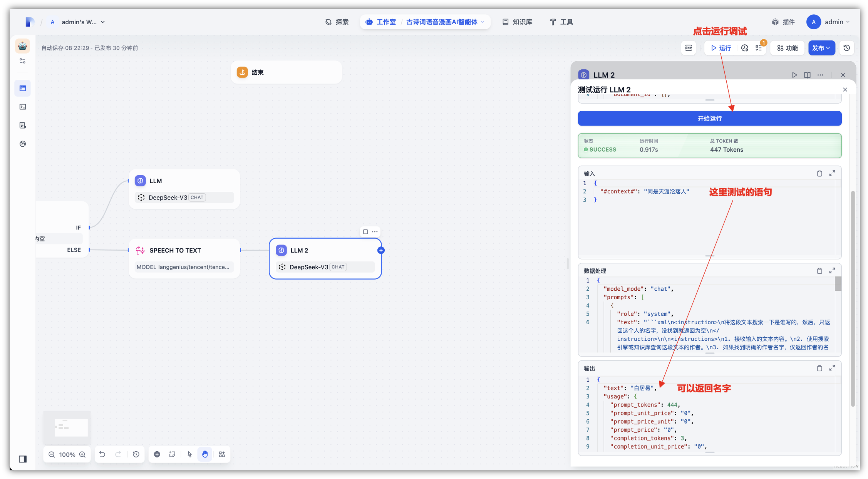Click the ENV environment variables icon
This screenshot has width=868, height=479.
pos(689,48)
